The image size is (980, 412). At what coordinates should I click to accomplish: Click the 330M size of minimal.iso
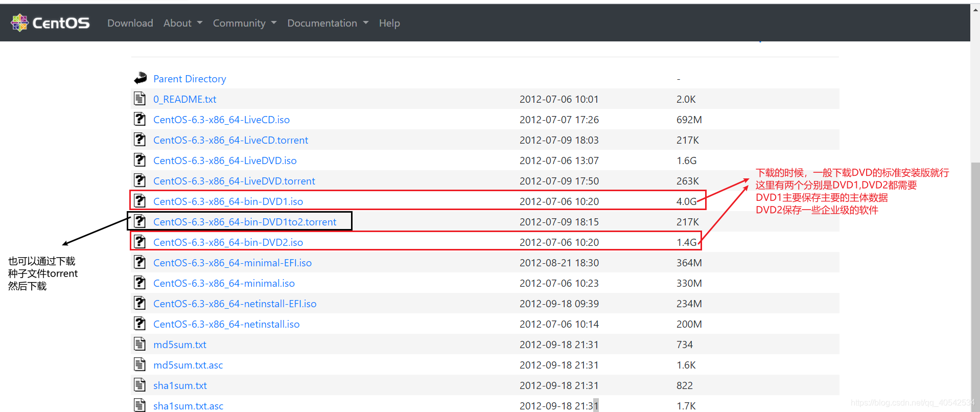tap(689, 283)
